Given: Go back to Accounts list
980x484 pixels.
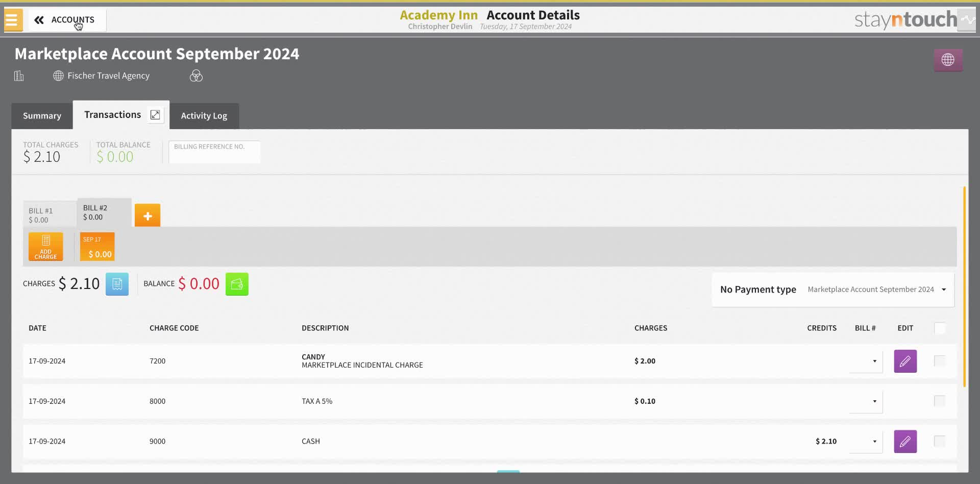Looking at the screenshot, I should tap(67, 20).
